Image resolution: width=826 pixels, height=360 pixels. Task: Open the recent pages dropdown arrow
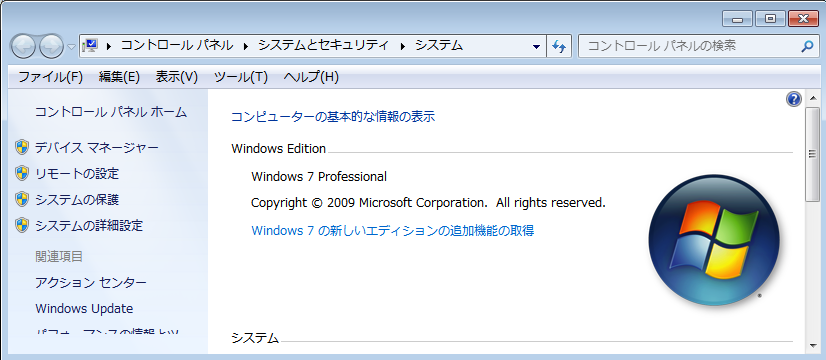click(72, 47)
